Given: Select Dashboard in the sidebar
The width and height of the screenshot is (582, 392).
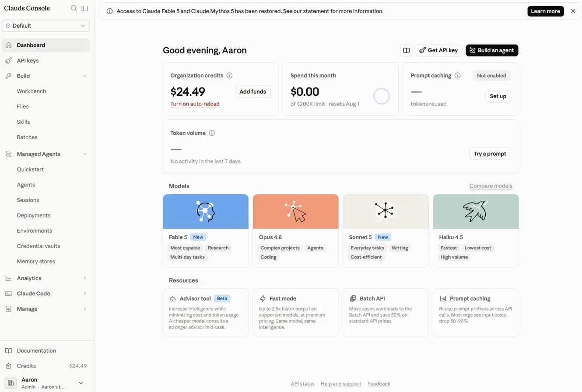Looking at the screenshot, I should pos(46,45).
